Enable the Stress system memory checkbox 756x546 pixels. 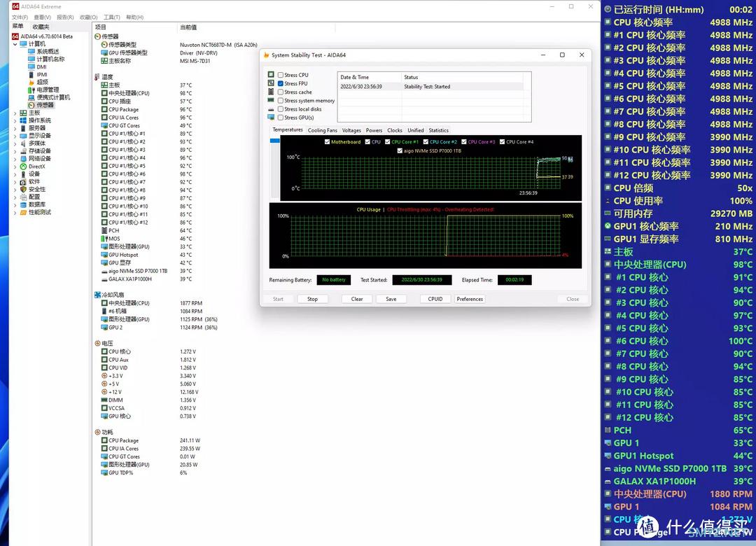(x=281, y=101)
